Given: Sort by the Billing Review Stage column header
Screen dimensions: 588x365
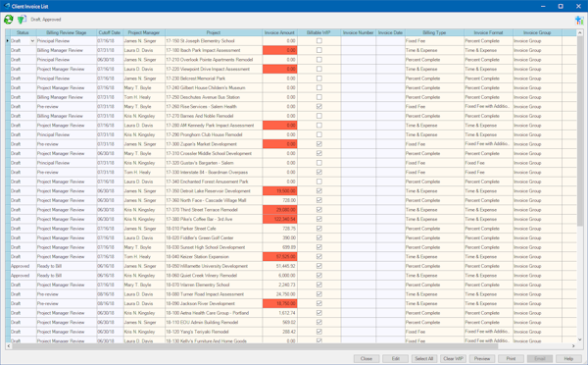Looking at the screenshot, I should 67,32.
